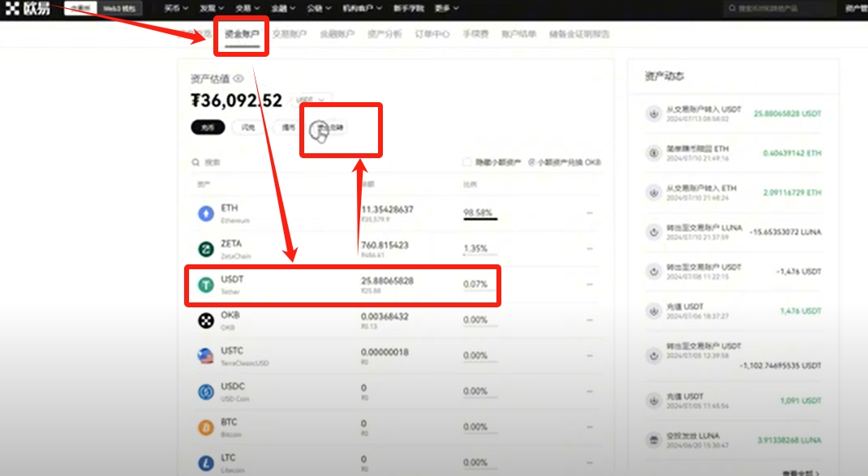Click the Litecoin (LTC) coin icon
The height and width of the screenshot is (476, 868).
click(206, 463)
